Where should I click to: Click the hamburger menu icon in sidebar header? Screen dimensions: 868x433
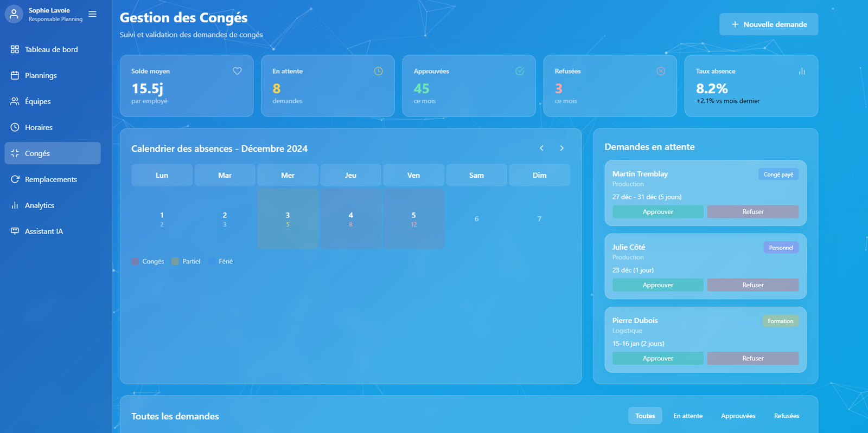(92, 14)
